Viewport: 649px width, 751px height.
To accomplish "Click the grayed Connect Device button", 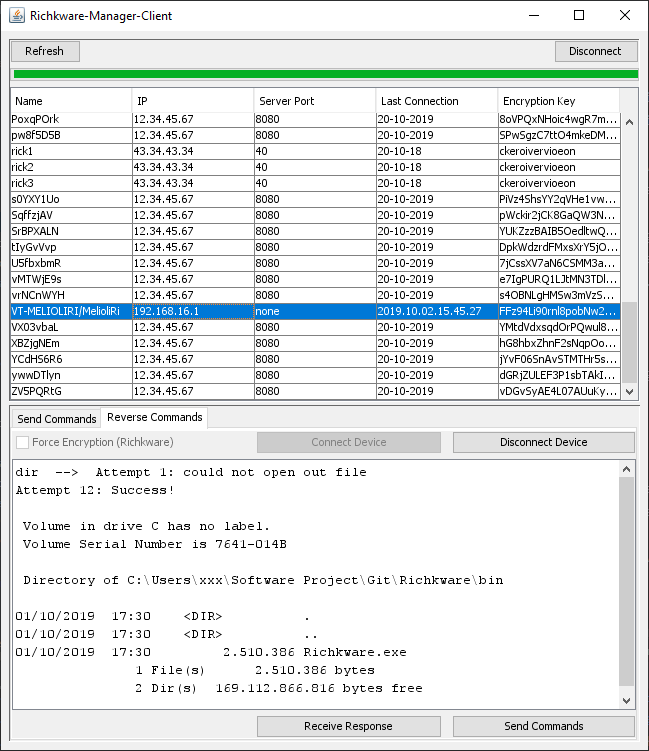I will point(349,442).
